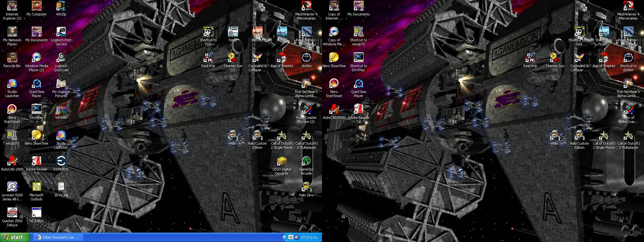Viewport: 644px width, 242px height.
Task: Select the winzip70 file icon
Action: tap(12, 138)
